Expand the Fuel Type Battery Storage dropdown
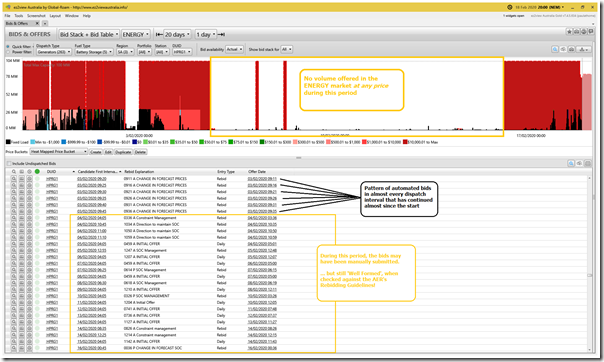 (94, 52)
